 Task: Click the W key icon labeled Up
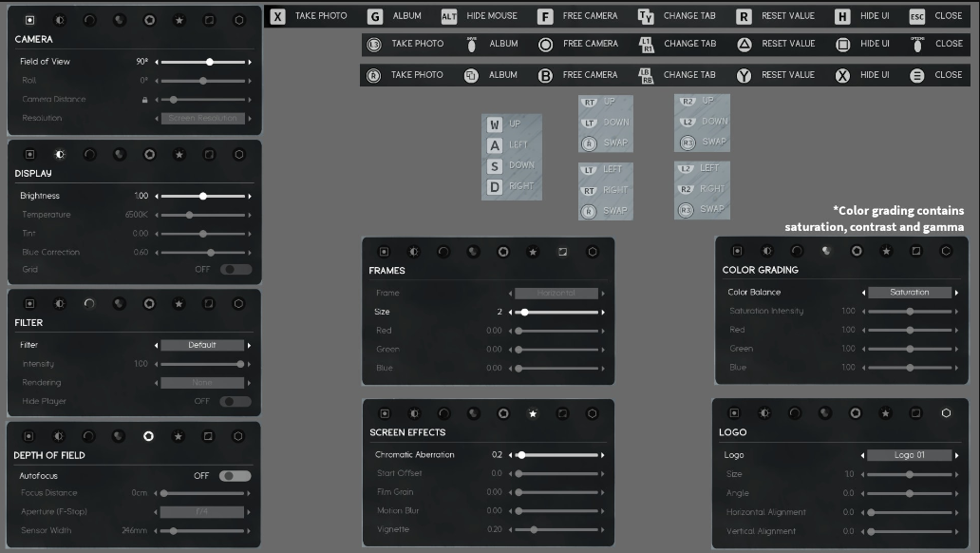[x=495, y=124]
